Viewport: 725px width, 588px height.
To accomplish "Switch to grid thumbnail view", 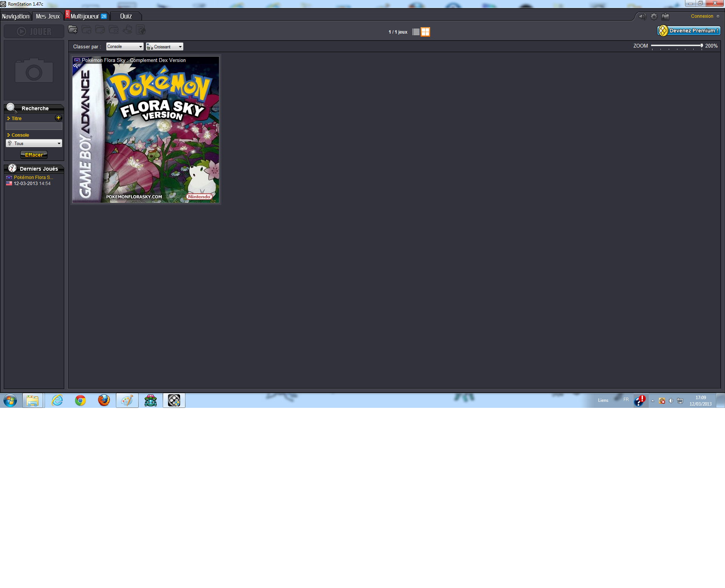I will click(425, 32).
